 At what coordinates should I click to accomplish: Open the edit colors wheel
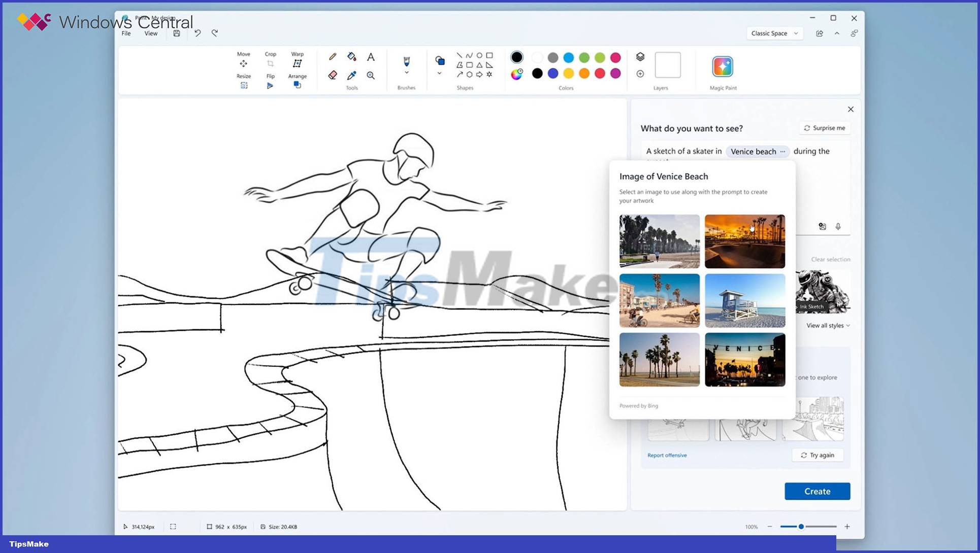click(517, 74)
